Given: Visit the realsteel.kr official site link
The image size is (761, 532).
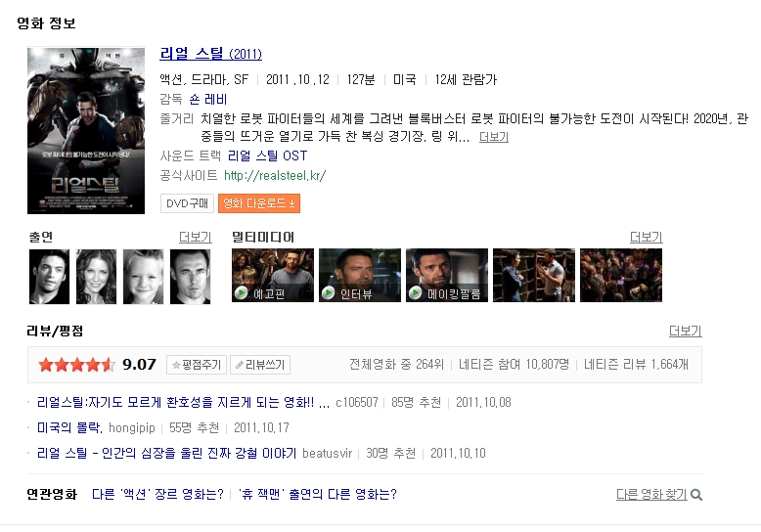Looking at the screenshot, I should (x=274, y=176).
